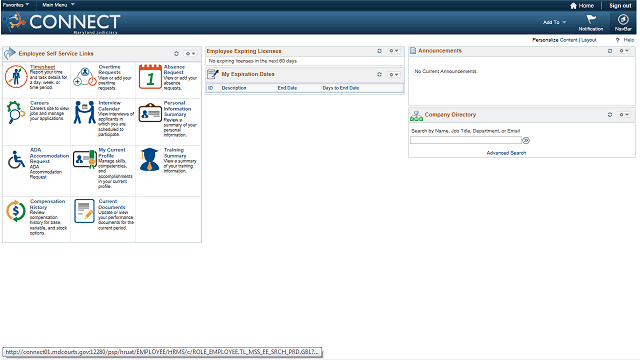
Task: Refresh the Employee Self Service Links pagelet
Action: click(x=176, y=53)
